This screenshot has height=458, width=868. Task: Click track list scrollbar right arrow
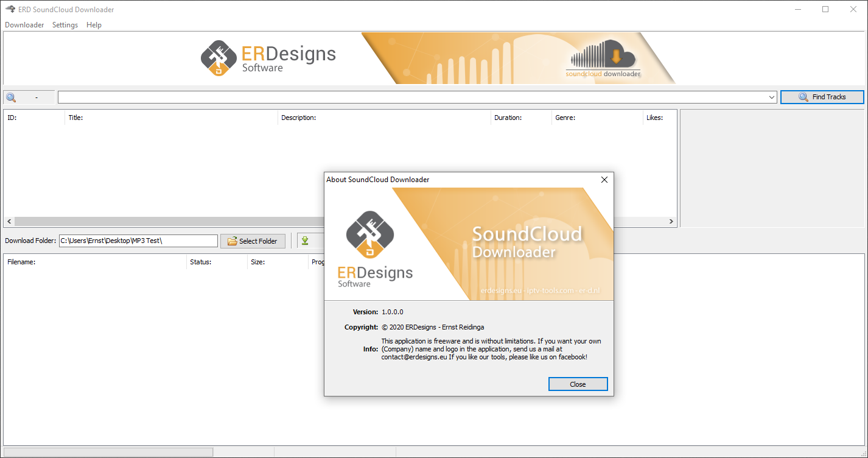(671, 222)
